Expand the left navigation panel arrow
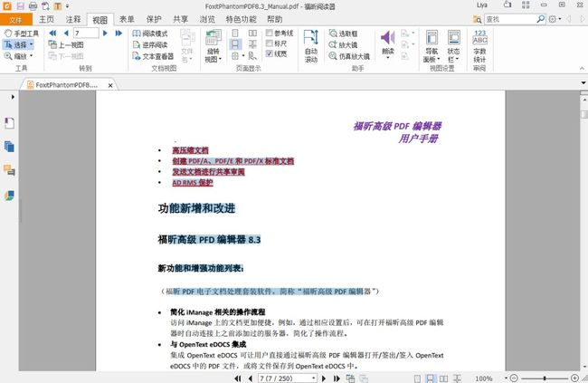Screen dimensions: 588x383 point(13,97)
